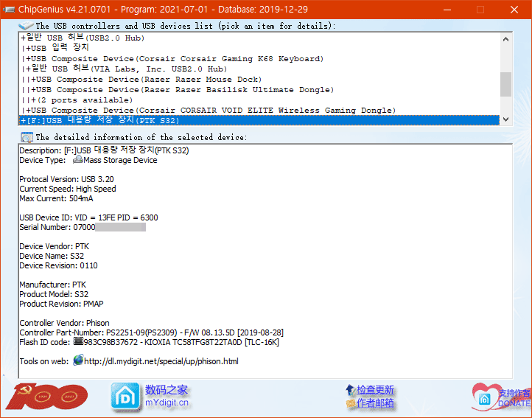Click the Serial Number line
Image resolution: width=532 pixels, height=418 pixels.
tap(83, 227)
